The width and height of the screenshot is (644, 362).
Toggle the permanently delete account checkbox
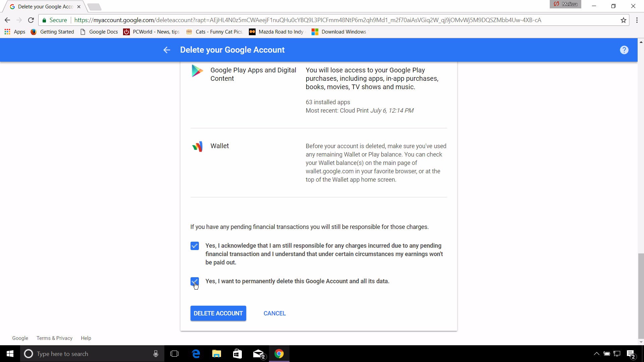[x=195, y=281]
